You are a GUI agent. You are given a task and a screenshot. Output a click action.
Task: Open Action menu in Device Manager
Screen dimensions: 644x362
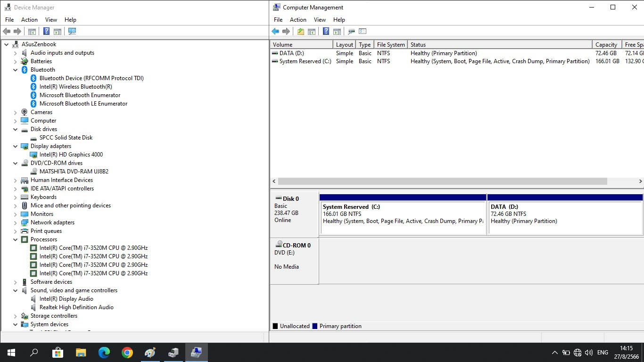(x=29, y=20)
